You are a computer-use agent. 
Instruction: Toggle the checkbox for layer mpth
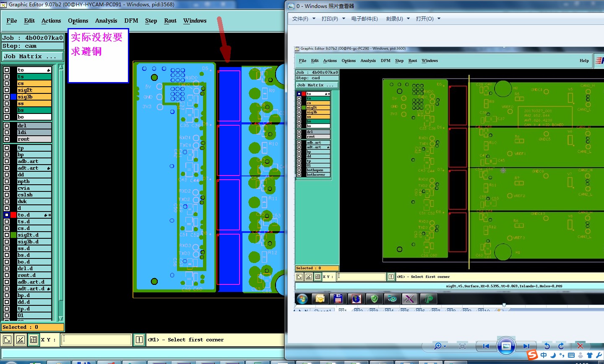[7, 181]
